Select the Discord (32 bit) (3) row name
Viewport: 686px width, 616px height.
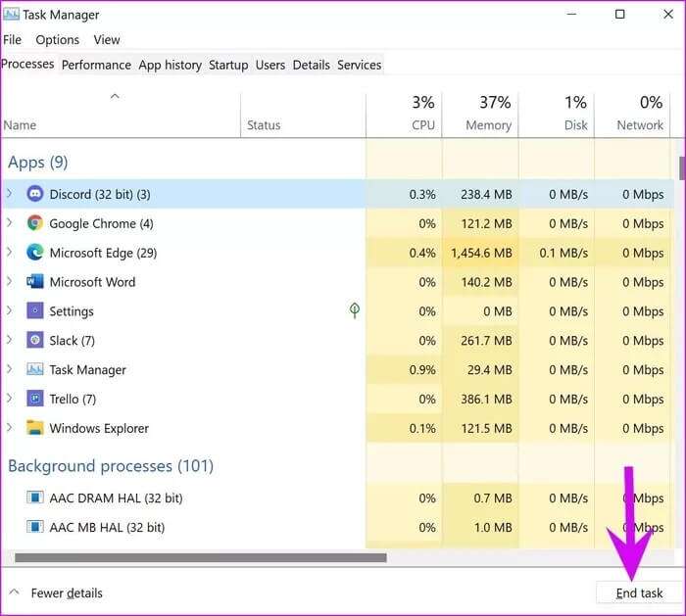pyautogui.click(x=100, y=194)
